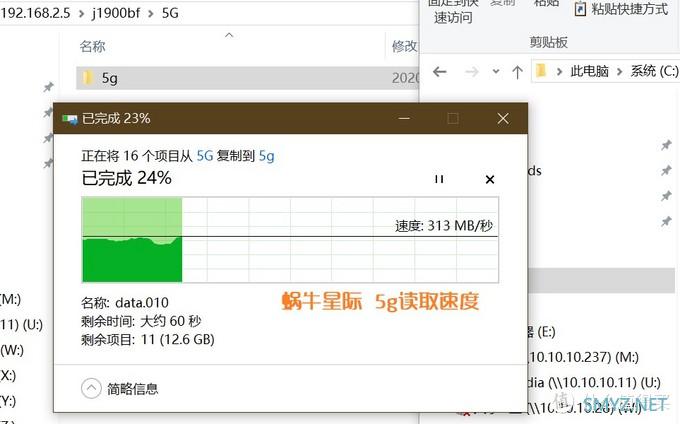
Task: Sort by 名称 column header
Action: click(x=92, y=46)
